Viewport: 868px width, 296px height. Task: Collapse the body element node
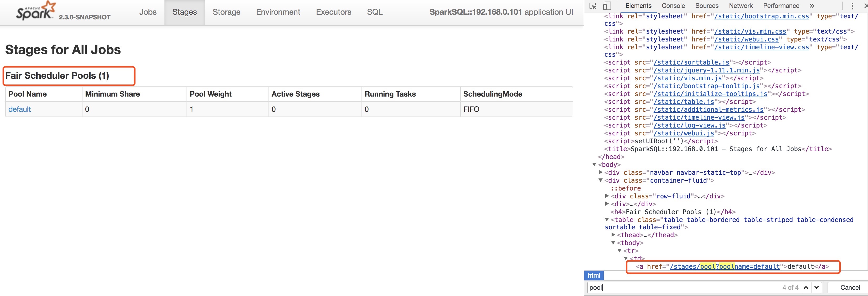pyautogui.click(x=594, y=165)
